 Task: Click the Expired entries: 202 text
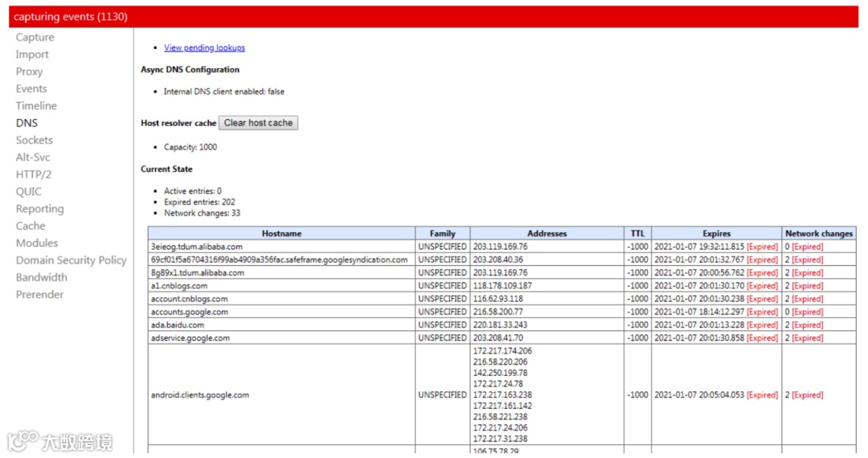pos(199,202)
